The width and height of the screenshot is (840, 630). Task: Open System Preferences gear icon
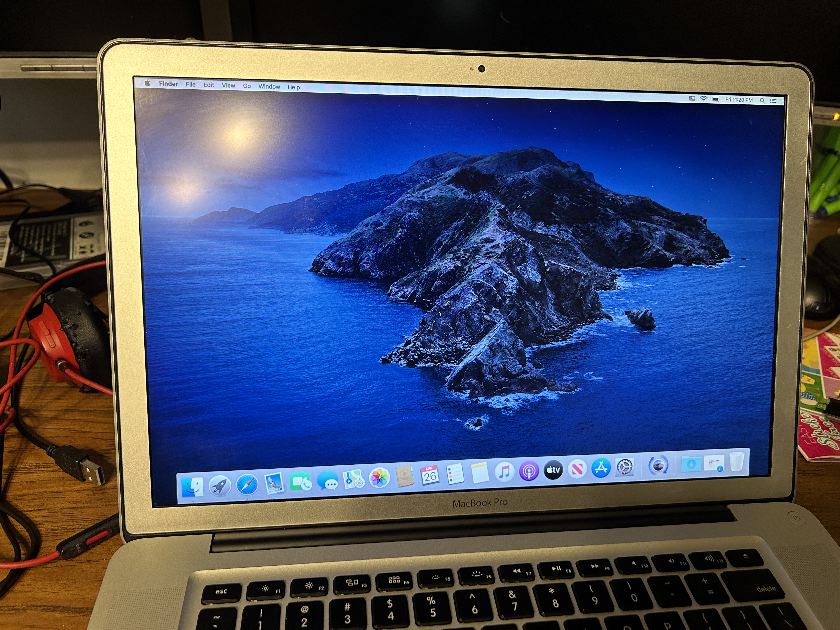click(x=624, y=467)
